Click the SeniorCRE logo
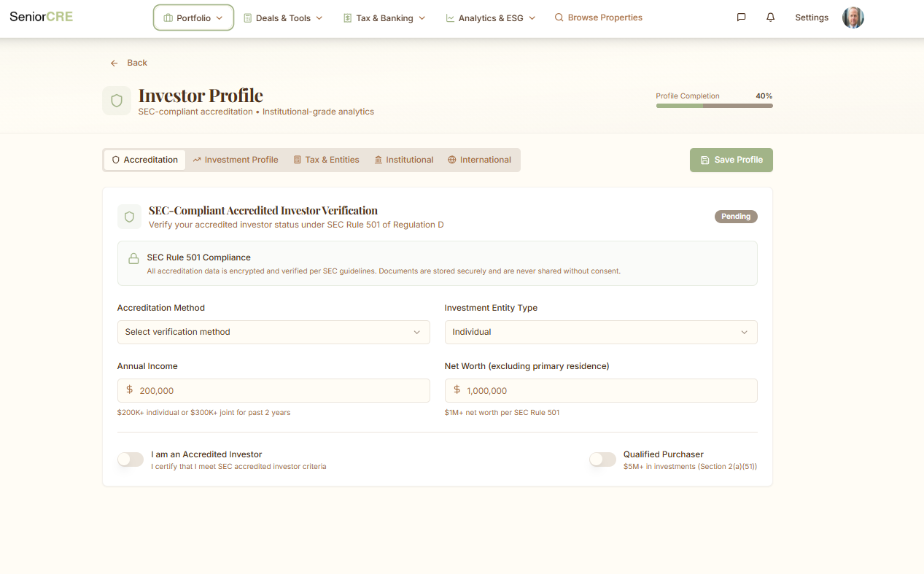This screenshot has width=924, height=574. click(42, 17)
